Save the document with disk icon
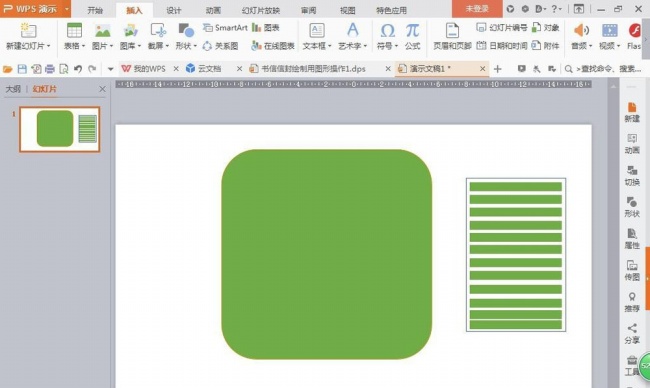The width and height of the screenshot is (650, 388). tap(22, 69)
